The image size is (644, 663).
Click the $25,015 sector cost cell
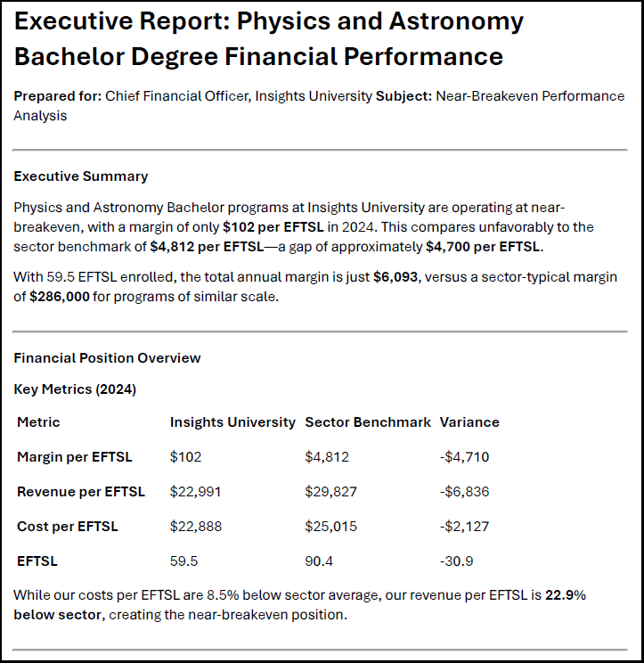click(330, 527)
